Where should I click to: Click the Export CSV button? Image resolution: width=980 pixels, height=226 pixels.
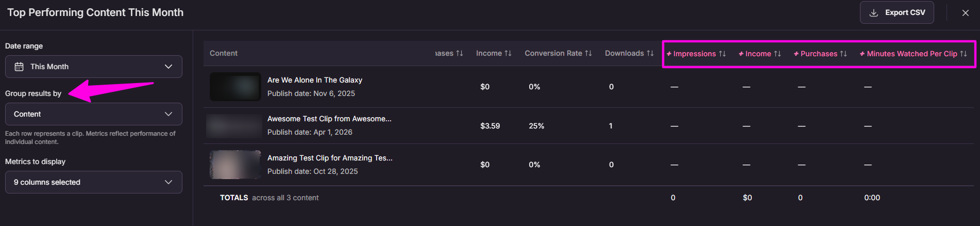click(897, 12)
